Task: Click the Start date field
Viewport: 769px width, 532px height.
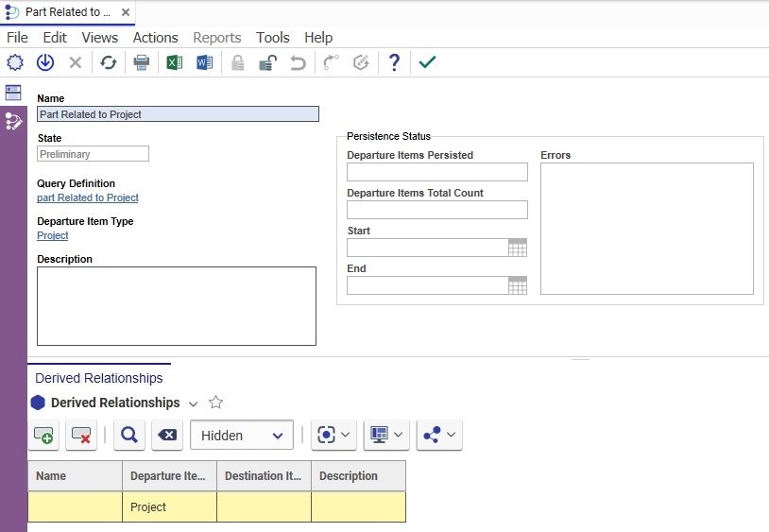Action: (428, 249)
